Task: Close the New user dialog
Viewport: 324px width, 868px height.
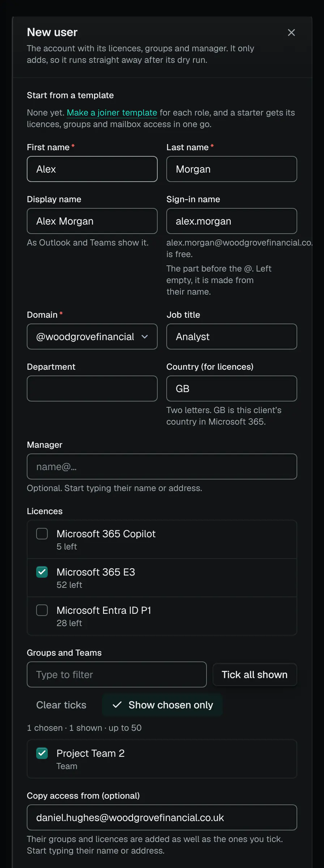Action: 291,32
